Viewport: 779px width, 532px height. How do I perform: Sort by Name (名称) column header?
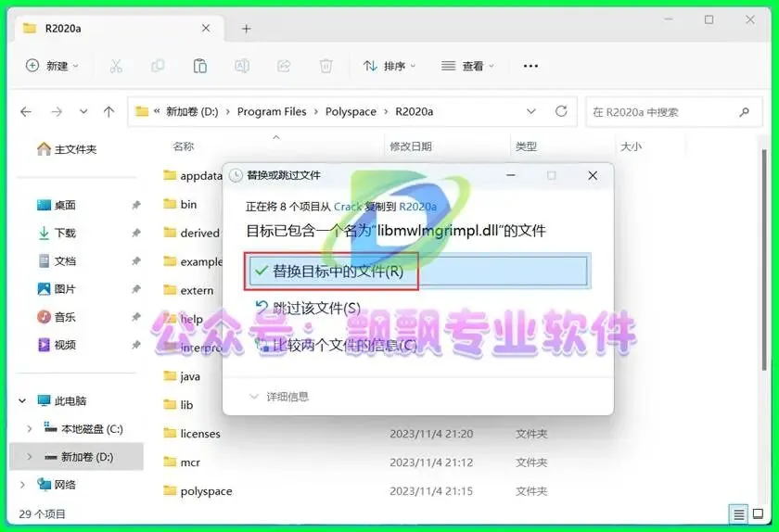[x=184, y=146]
